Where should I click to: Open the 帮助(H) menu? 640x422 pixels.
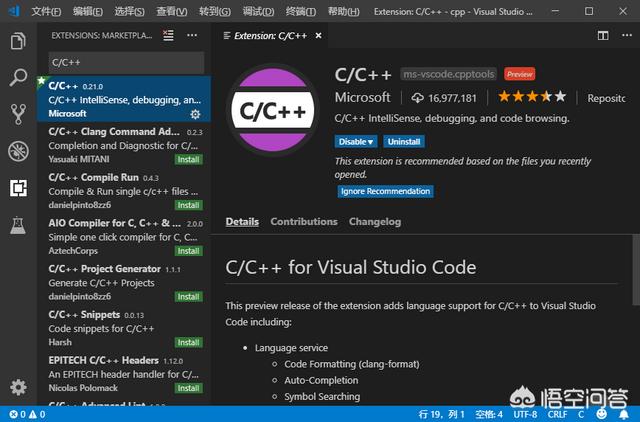click(x=344, y=11)
